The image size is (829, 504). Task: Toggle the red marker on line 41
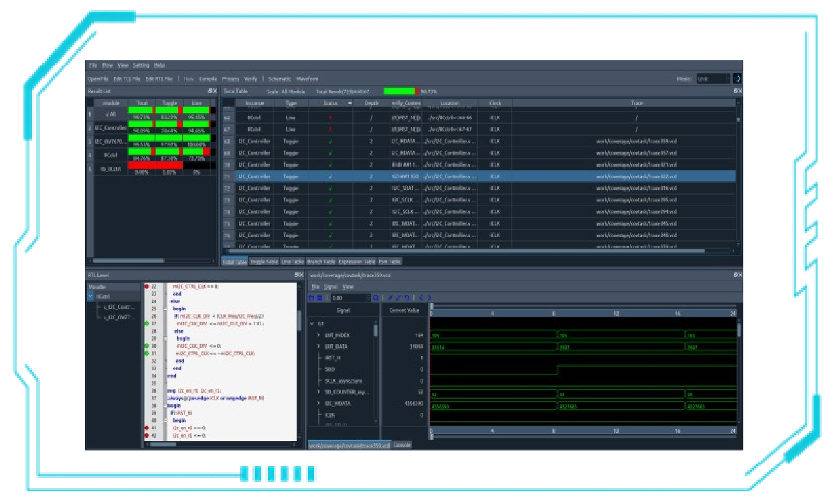146,427
